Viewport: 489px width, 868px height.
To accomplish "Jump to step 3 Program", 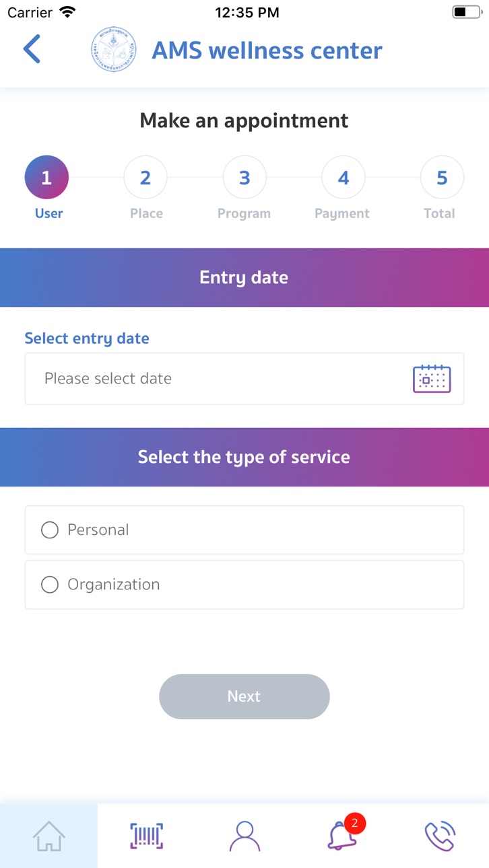I will tap(244, 178).
